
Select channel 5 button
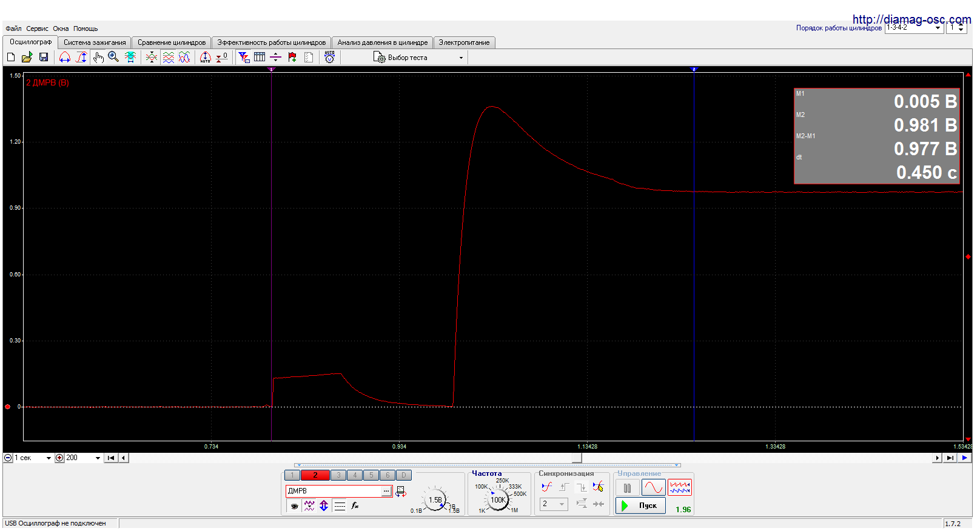click(371, 475)
